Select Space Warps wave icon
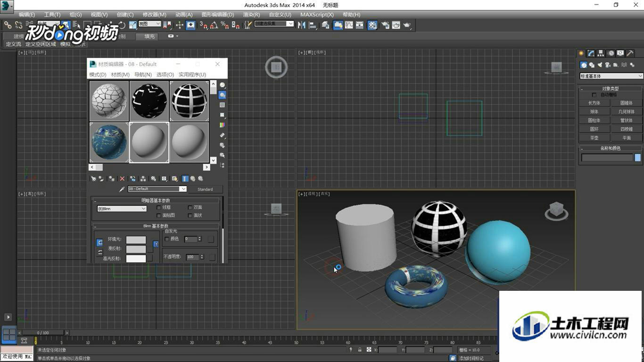 pos(624,65)
